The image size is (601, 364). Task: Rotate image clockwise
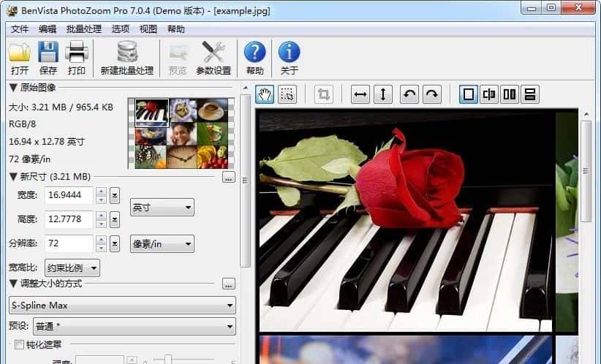(432, 94)
